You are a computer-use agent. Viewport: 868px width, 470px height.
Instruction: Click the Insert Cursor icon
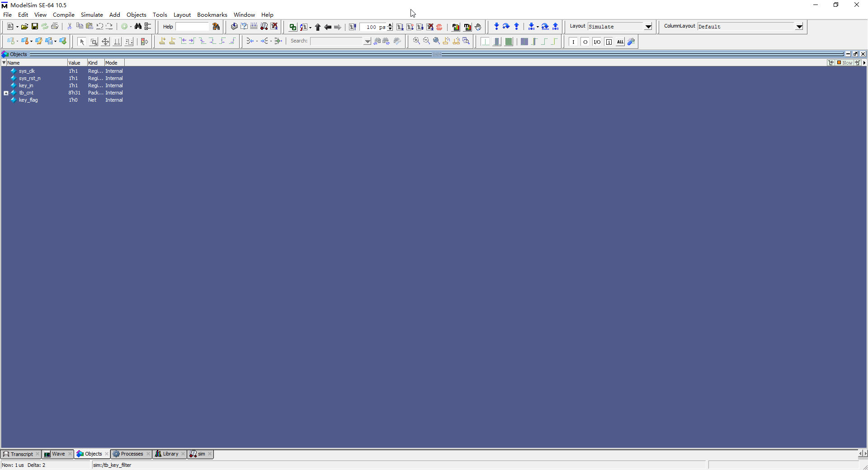click(x=162, y=41)
